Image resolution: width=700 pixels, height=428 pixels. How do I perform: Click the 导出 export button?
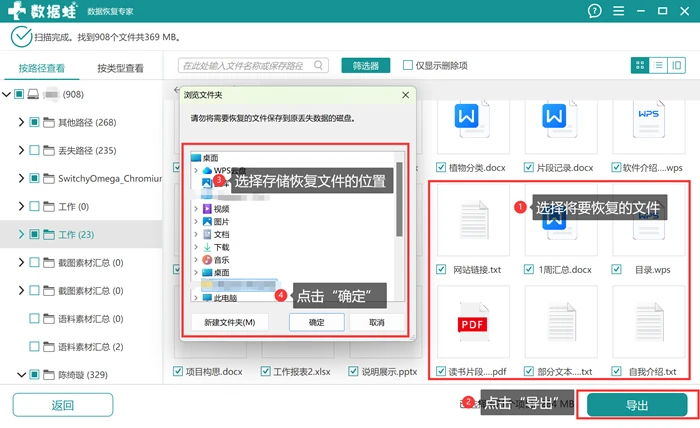[x=637, y=405]
